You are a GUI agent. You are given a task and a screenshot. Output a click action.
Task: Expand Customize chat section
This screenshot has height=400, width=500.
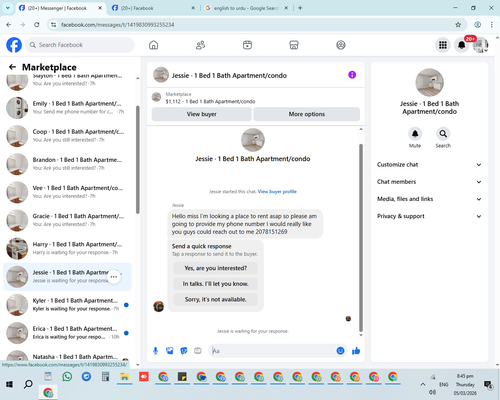pos(429,165)
